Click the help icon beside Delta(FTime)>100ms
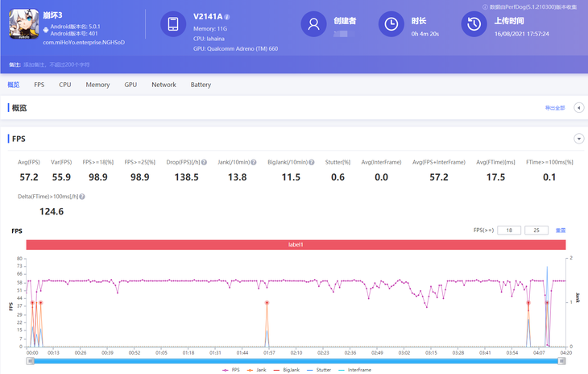Viewport: 588px width, 374px height. click(x=82, y=197)
